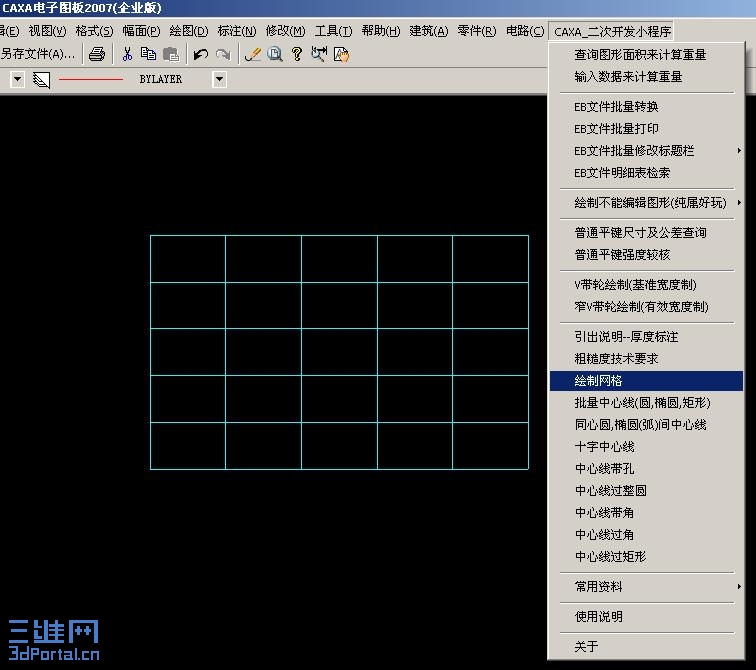This screenshot has width=756, height=670.
Task: Open the 电路(C) menu
Action: pyautogui.click(x=525, y=31)
